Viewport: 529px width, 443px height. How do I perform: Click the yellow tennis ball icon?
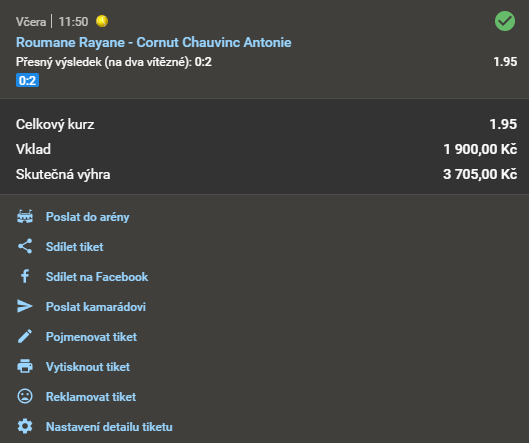102,21
